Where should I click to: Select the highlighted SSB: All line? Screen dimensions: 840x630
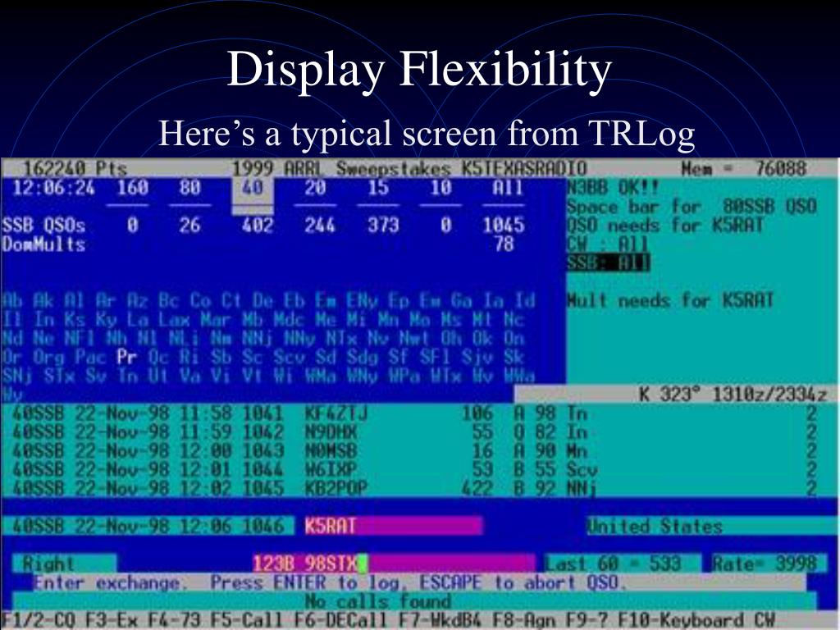click(609, 263)
